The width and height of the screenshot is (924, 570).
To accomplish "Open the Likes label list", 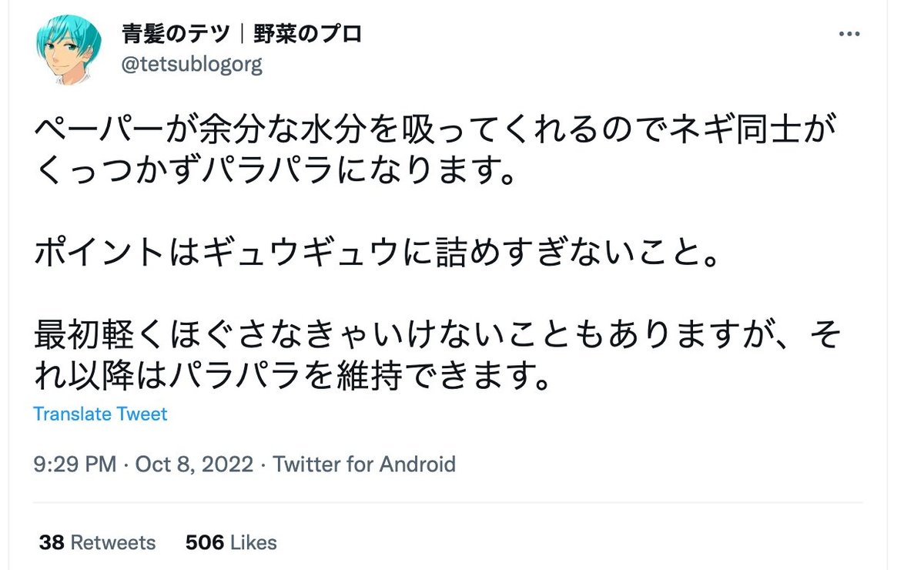I will pos(252,542).
